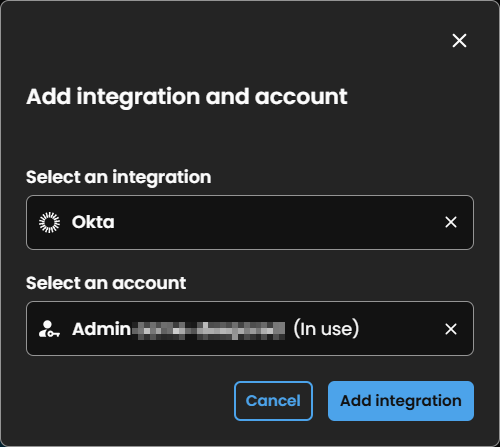
Task: Click the Okta sunburst logo icon
Action: (x=50, y=222)
